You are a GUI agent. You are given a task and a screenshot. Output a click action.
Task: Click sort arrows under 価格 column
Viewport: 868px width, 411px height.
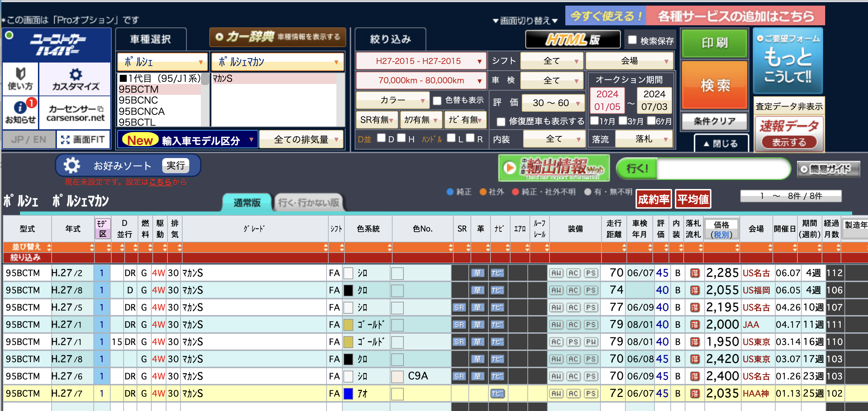click(x=737, y=247)
